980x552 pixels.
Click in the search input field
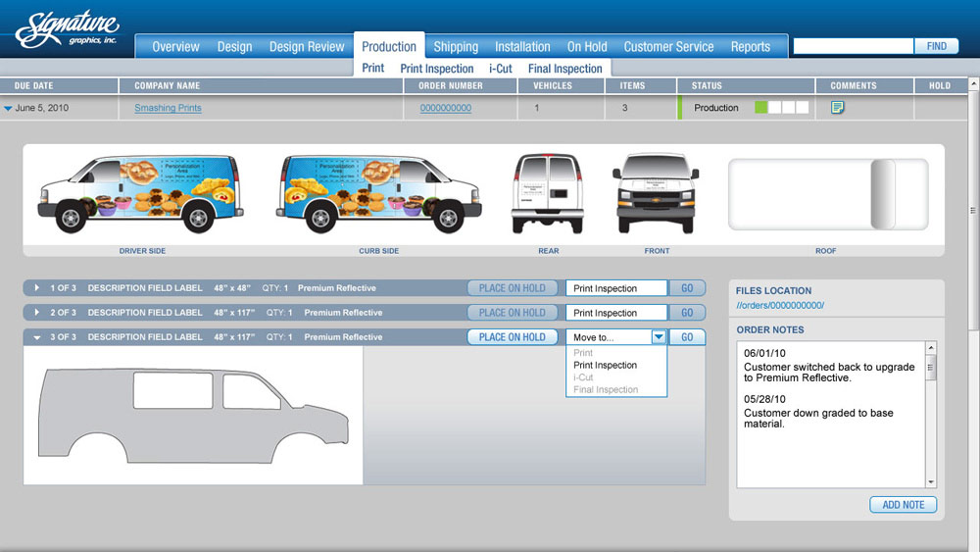[853, 46]
